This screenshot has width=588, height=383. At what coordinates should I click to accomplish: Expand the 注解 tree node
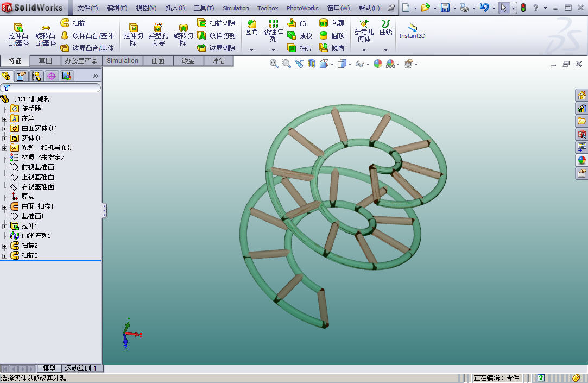click(x=4, y=119)
